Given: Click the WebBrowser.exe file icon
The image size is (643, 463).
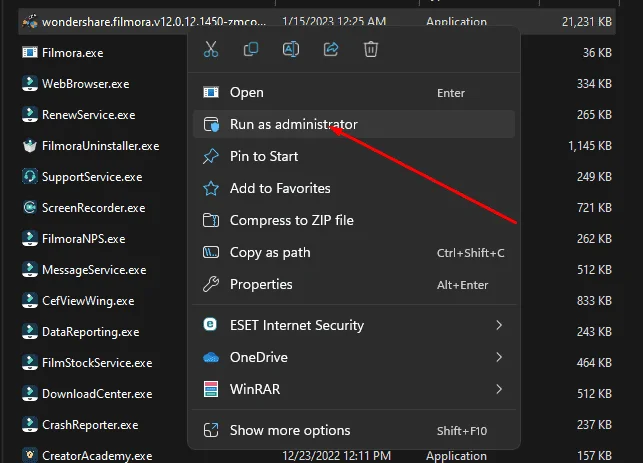Looking at the screenshot, I should pyautogui.click(x=30, y=84).
